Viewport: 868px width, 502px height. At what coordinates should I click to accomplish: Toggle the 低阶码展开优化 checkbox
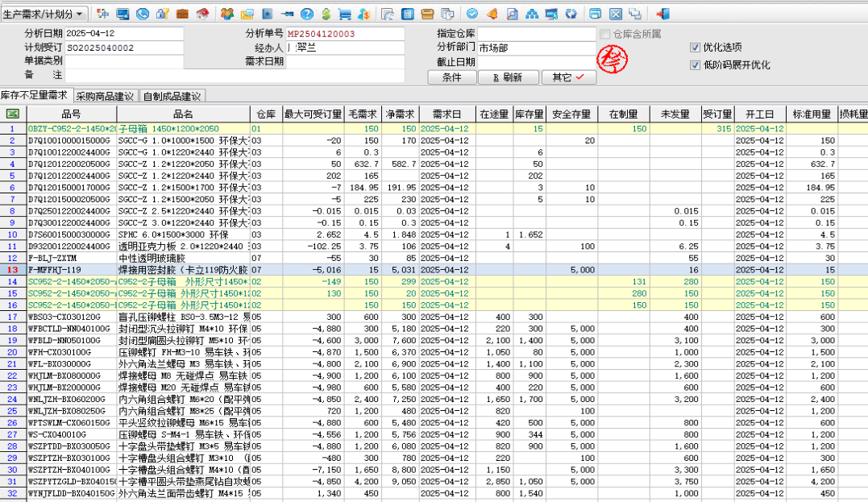coord(696,64)
